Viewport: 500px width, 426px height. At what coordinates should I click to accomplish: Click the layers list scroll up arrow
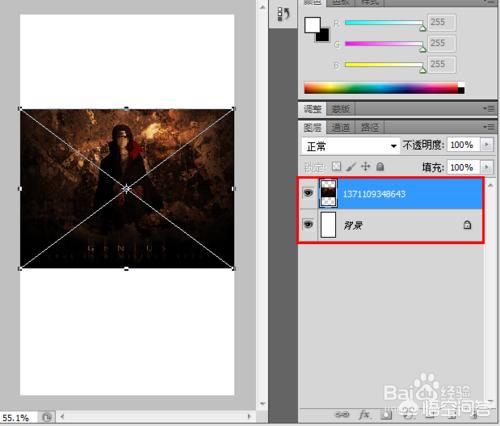pos(490,185)
